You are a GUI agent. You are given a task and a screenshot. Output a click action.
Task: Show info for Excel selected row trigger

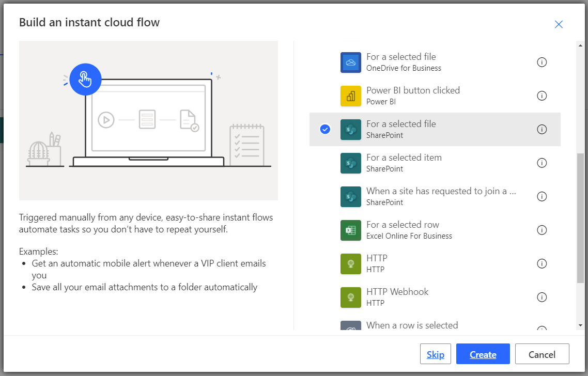(541, 230)
